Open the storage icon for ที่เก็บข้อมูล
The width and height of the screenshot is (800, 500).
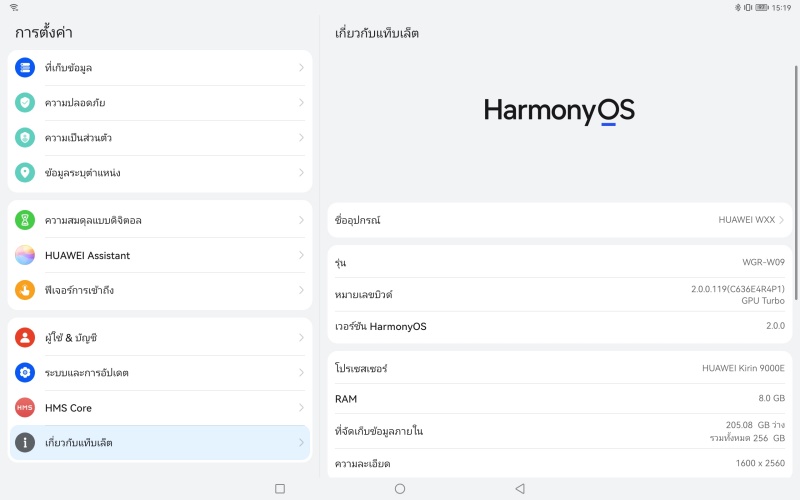[24, 67]
